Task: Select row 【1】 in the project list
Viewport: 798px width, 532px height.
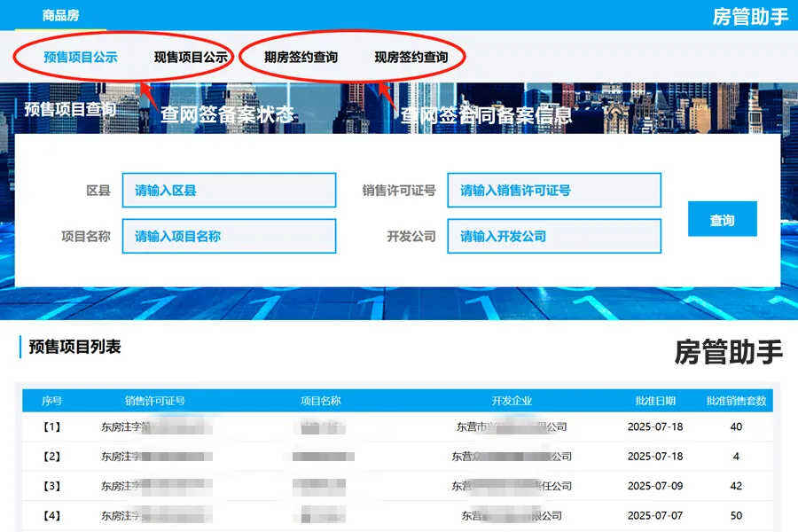Action: [399, 426]
